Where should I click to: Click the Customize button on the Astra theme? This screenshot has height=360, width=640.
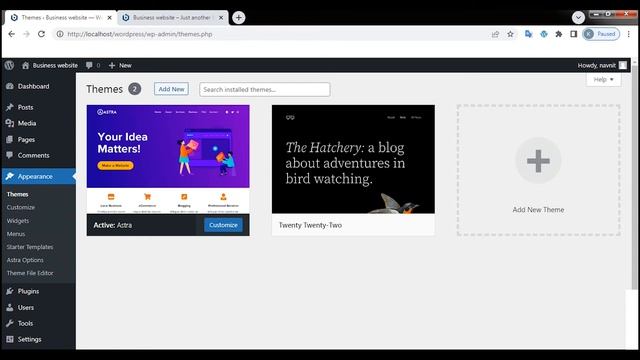223,225
